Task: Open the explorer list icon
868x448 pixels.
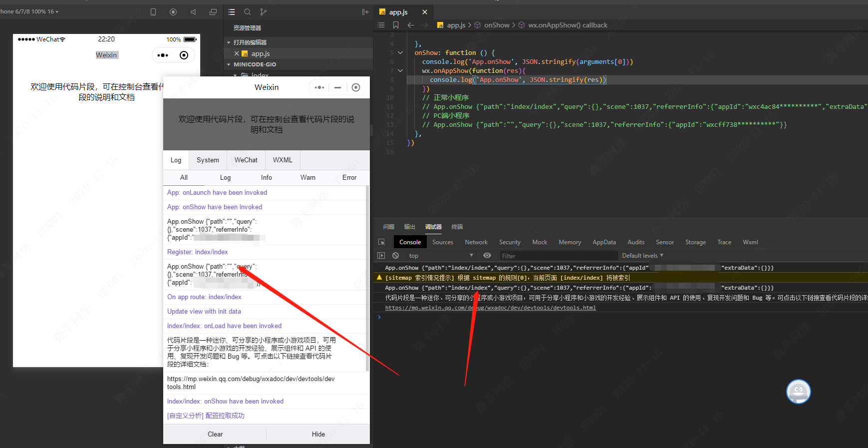Action: pos(232,12)
